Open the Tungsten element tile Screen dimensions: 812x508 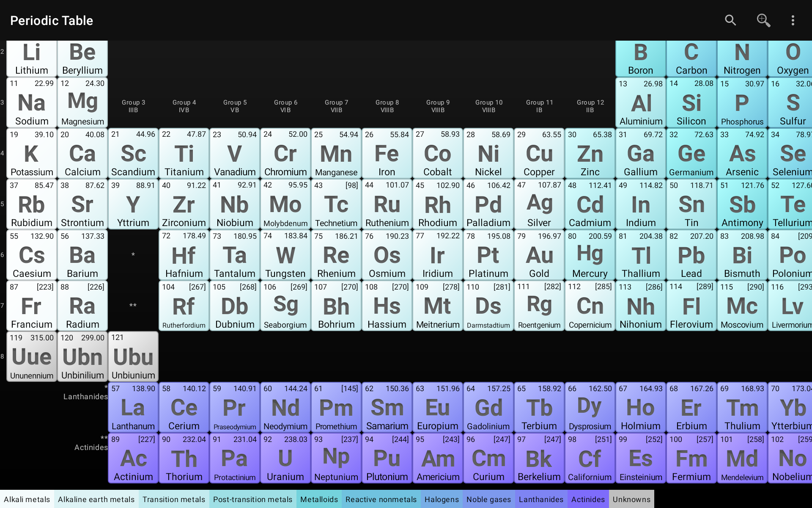click(x=285, y=255)
